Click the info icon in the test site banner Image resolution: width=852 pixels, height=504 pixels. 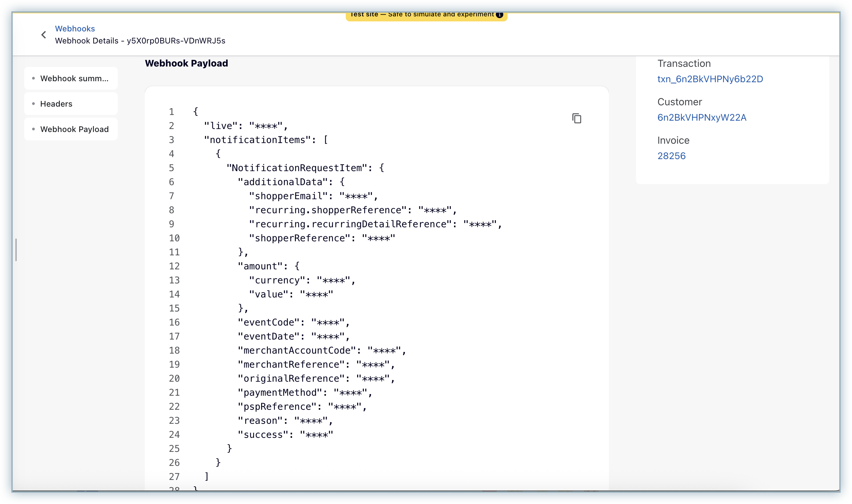[499, 14]
